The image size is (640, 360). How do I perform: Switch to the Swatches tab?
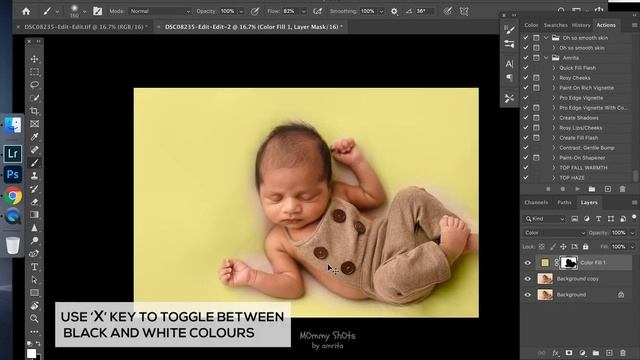tap(556, 25)
